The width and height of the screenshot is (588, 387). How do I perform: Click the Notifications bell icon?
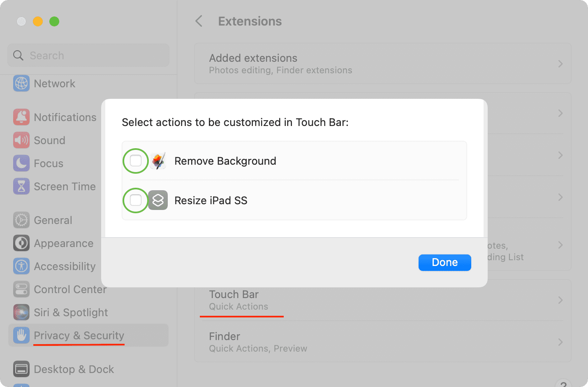(21, 117)
